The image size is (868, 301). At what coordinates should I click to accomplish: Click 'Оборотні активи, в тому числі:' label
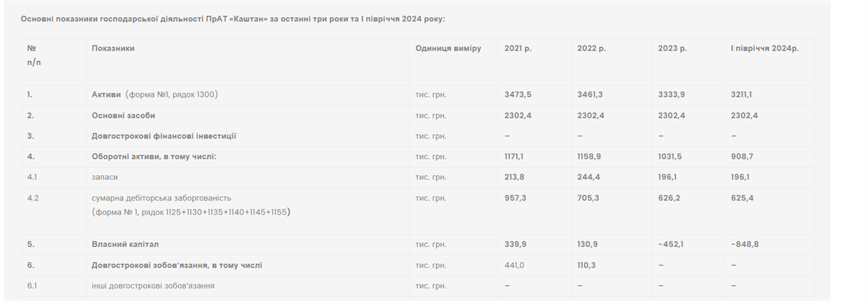(x=154, y=156)
